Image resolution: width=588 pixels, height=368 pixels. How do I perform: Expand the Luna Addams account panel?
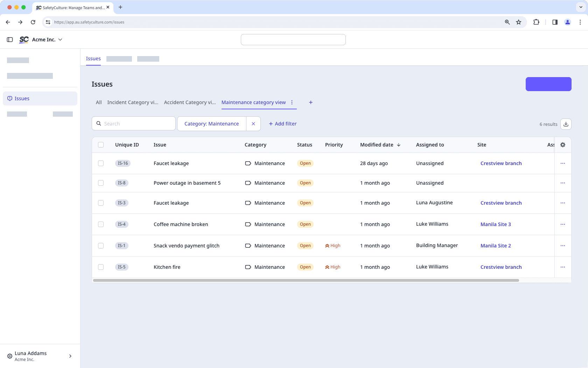(70, 356)
